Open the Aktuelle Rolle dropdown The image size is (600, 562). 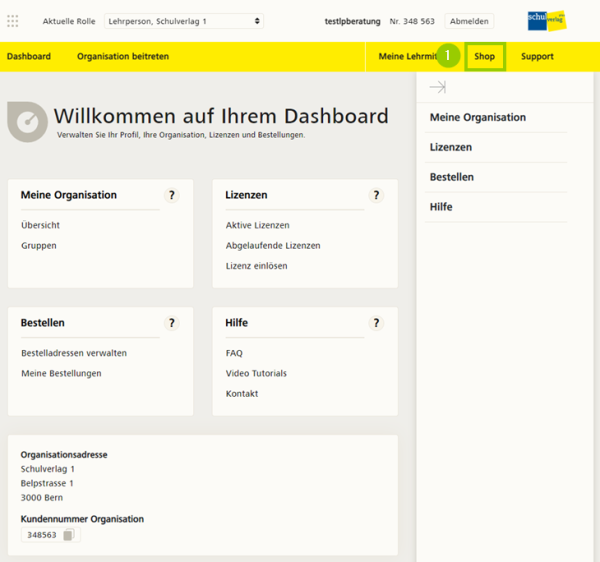tap(184, 21)
